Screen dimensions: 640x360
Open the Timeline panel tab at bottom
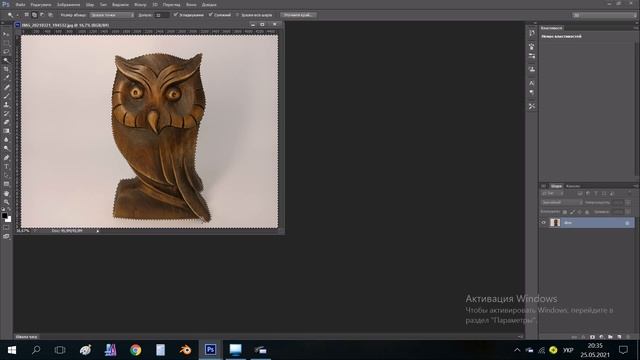27,337
